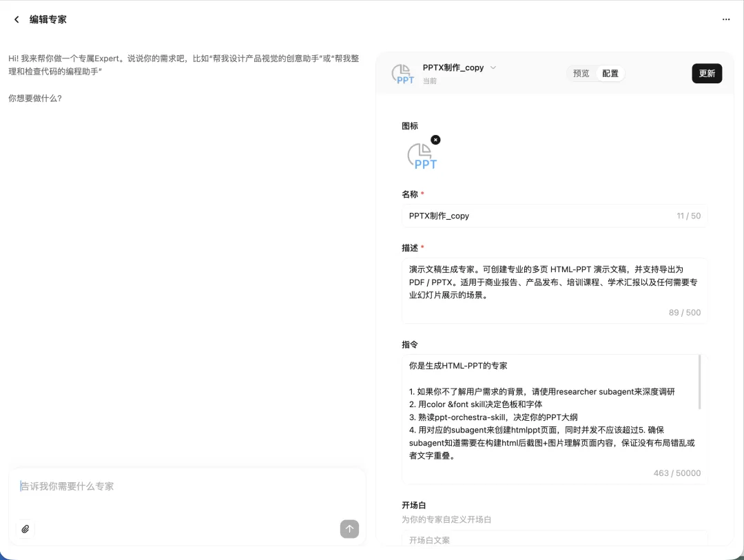This screenshot has height=560, width=744.
Task: Click the paperclip attachment icon
Action: tap(25, 529)
